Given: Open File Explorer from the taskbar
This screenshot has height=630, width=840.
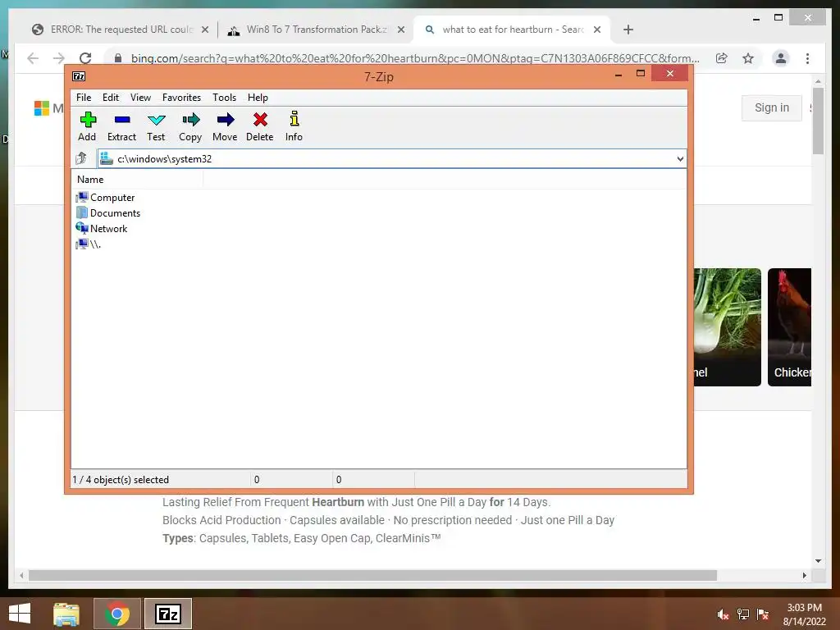Looking at the screenshot, I should click(66, 614).
